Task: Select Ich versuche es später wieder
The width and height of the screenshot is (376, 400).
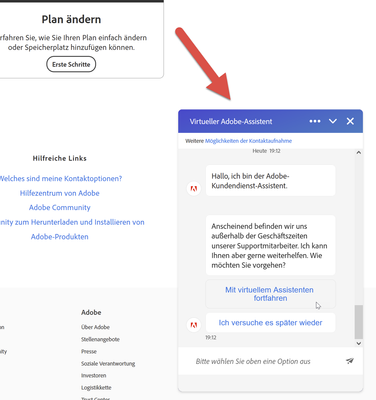Action: (270, 323)
